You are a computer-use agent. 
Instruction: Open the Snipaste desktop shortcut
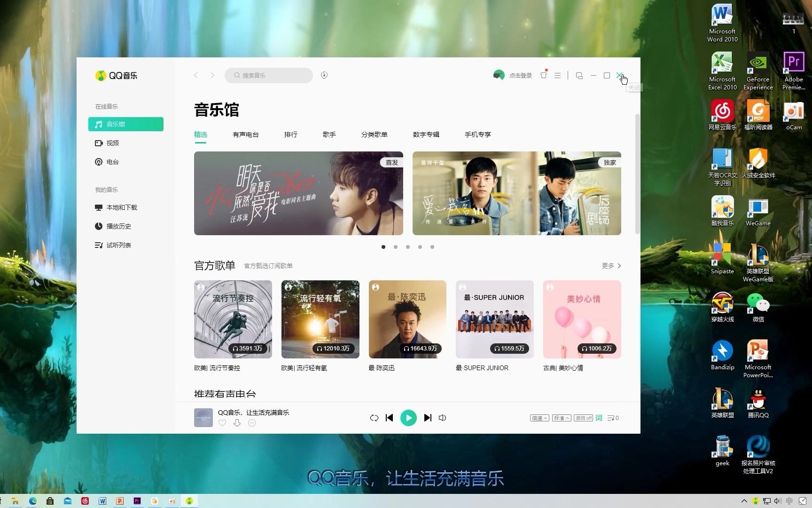coord(722,259)
